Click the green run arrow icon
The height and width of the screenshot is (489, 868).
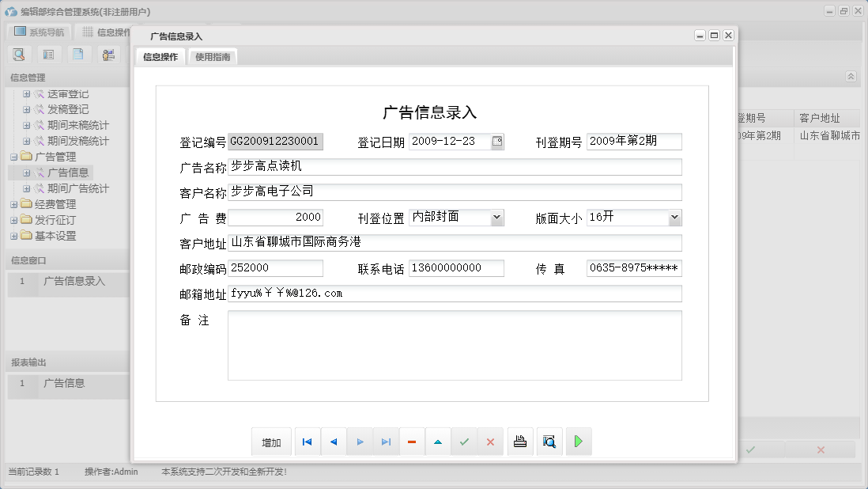tap(578, 442)
